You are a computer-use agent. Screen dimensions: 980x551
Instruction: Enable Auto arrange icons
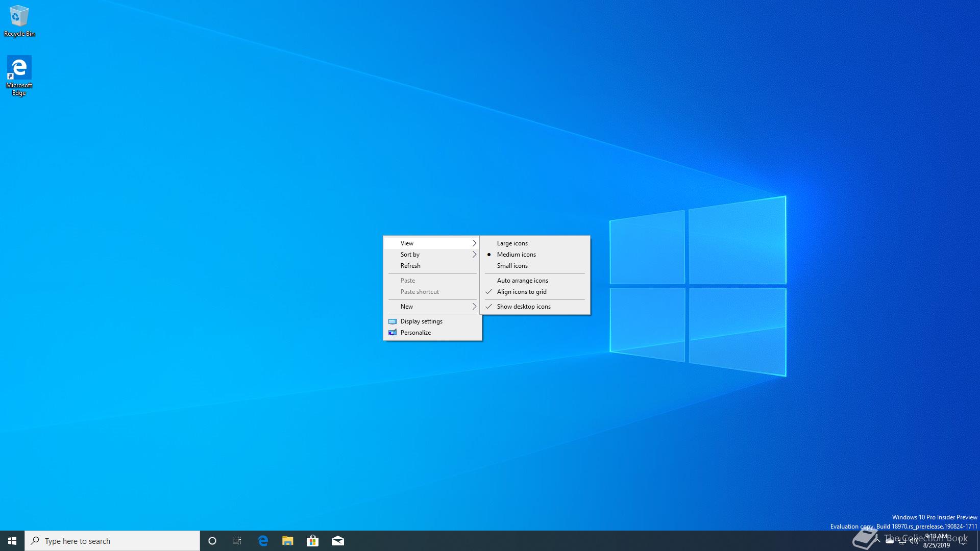pos(535,281)
